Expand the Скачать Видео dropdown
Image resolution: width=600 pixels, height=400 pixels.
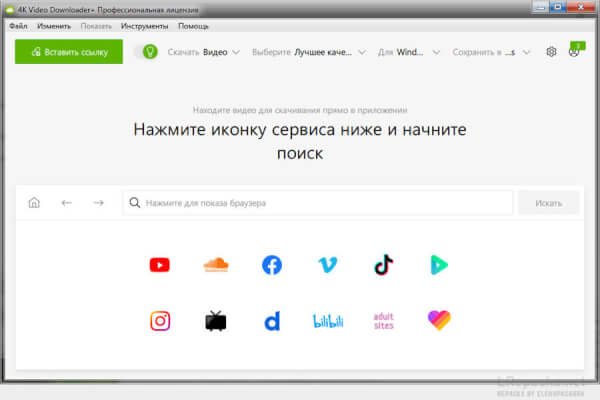click(x=204, y=52)
